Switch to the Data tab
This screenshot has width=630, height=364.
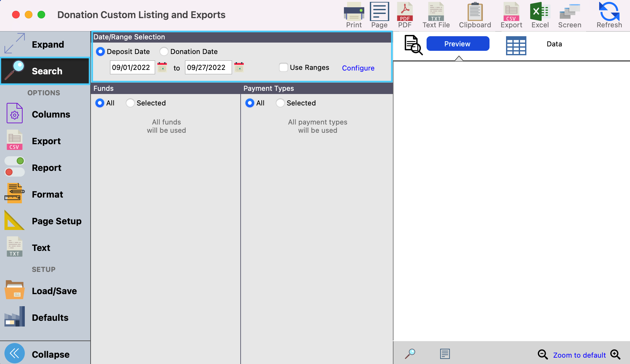click(554, 44)
